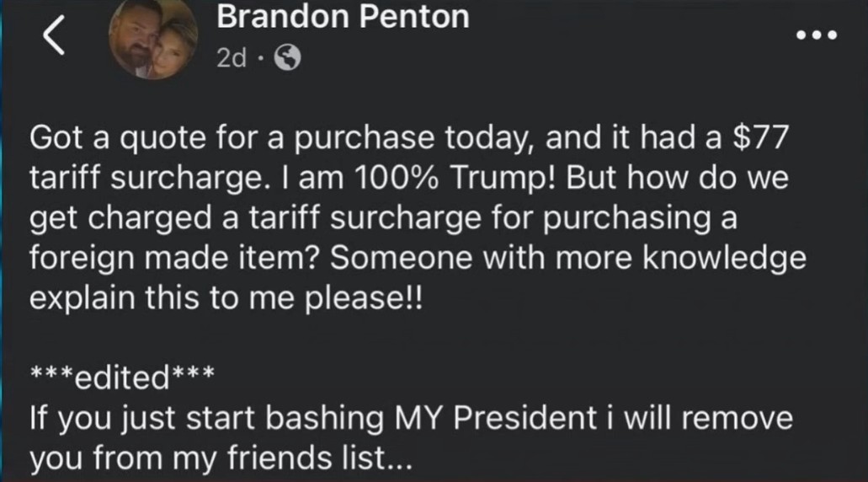Click "If you just start bashing" text
The image size is (868, 482).
coord(206,418)
